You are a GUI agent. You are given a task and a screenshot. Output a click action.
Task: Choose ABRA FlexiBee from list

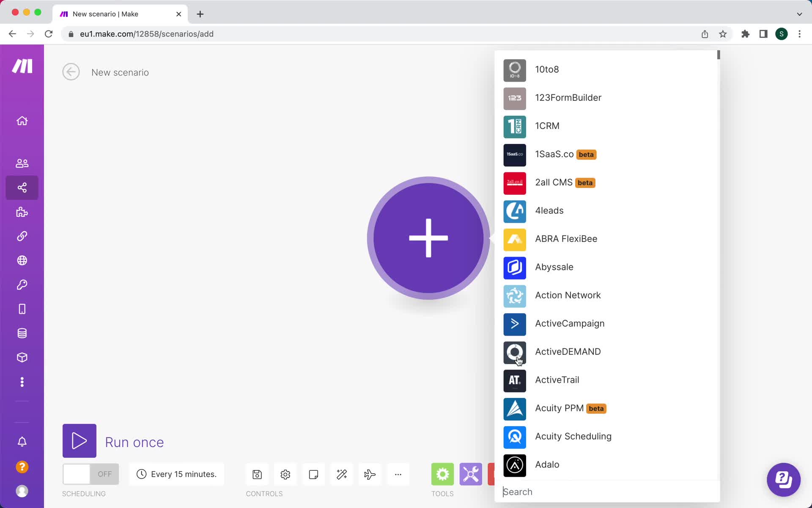(x=607, y=239)
